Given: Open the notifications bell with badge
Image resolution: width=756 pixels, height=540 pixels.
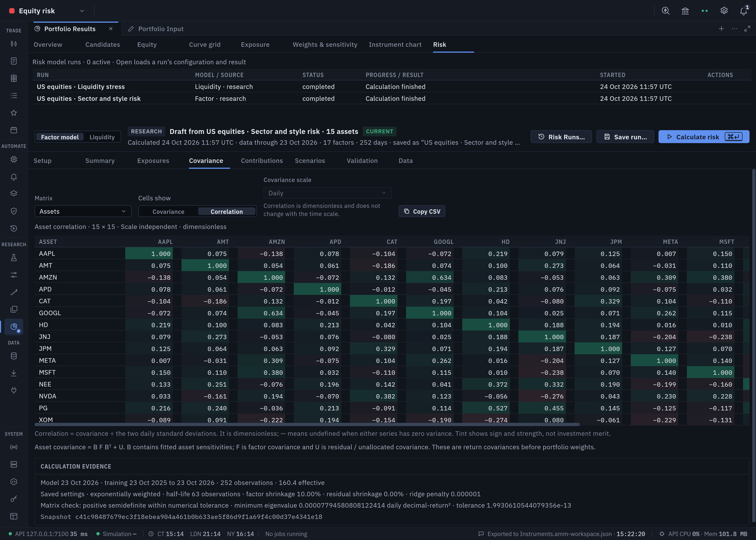Looking at the screenshot, I should 744,11.
